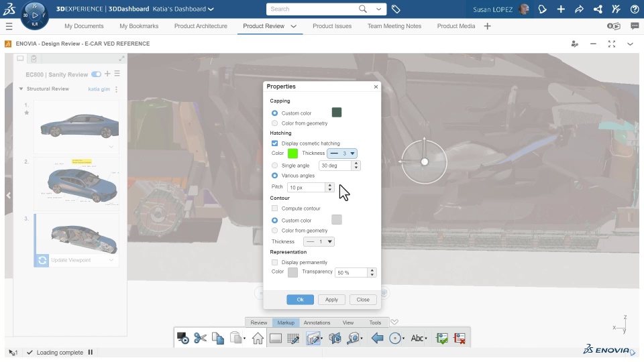Expand the chevron beside the Tools tab

pyautogui.click(x=394, y=322)
